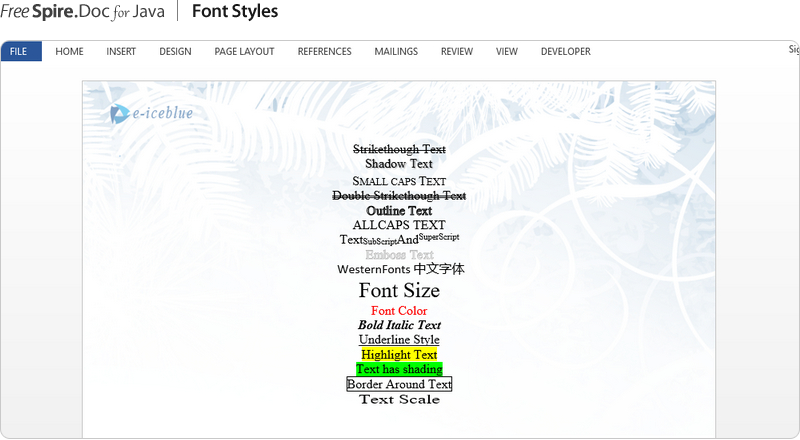This screenshot has width=800, height=440.
Task: Click the large 'Font Size' text
Action: [x=399, y=291]
